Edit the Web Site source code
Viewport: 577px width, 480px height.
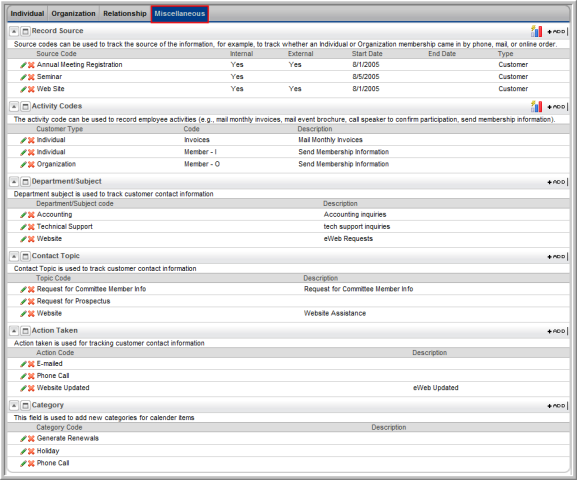(x=23, y=89)
